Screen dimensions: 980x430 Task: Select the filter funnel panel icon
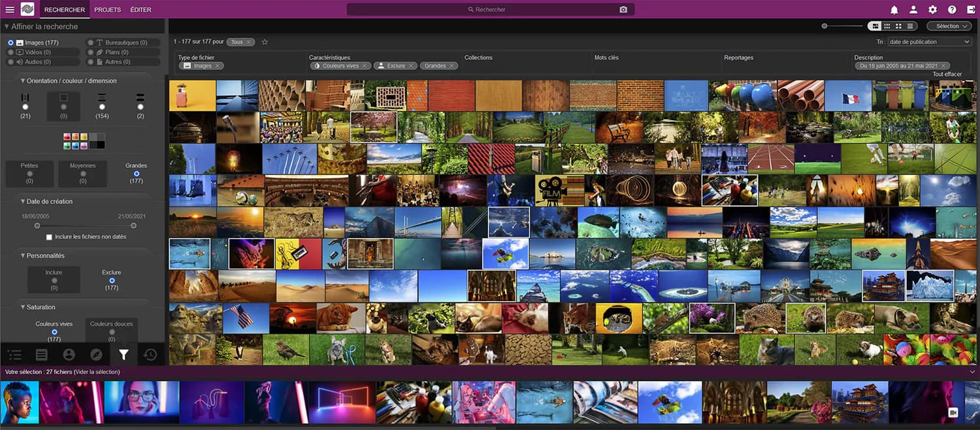click(x=123, y=355)
